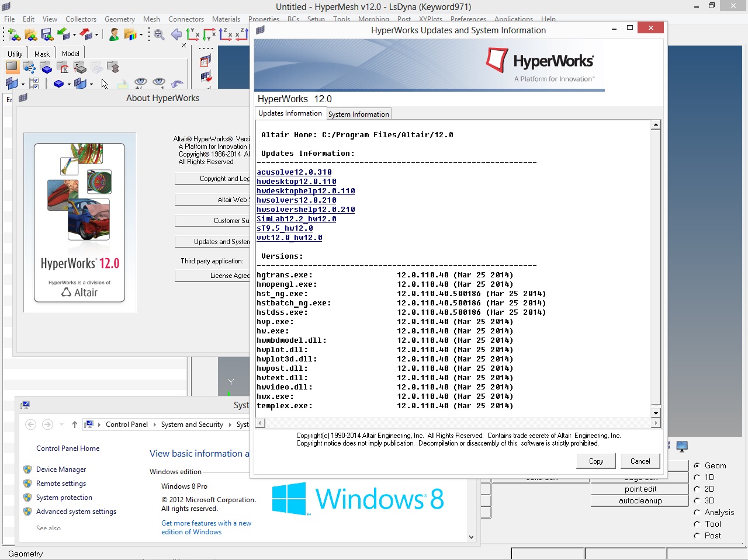This screenshot has width=748, height=560.
Task: Select the Tool radio button
Action: (x=697, y=524)
